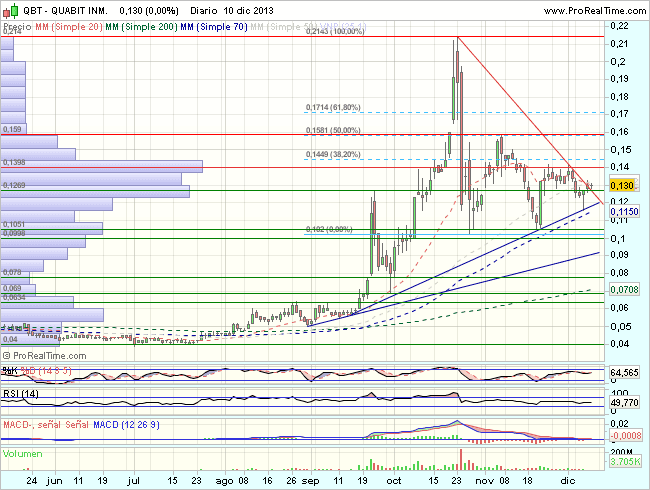650x490 pixels.
Task: Click the 'MACD (12 26 9)' indicator label
Action: (126, 425)
